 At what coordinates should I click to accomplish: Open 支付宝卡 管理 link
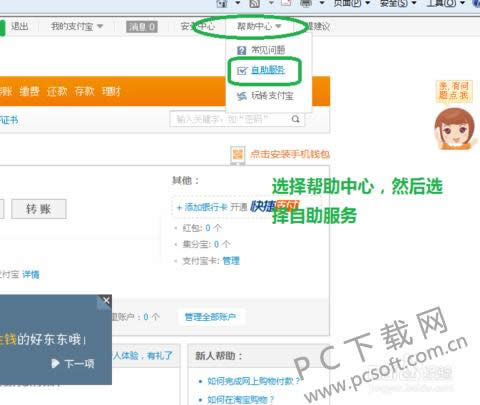tap(231, 261)
